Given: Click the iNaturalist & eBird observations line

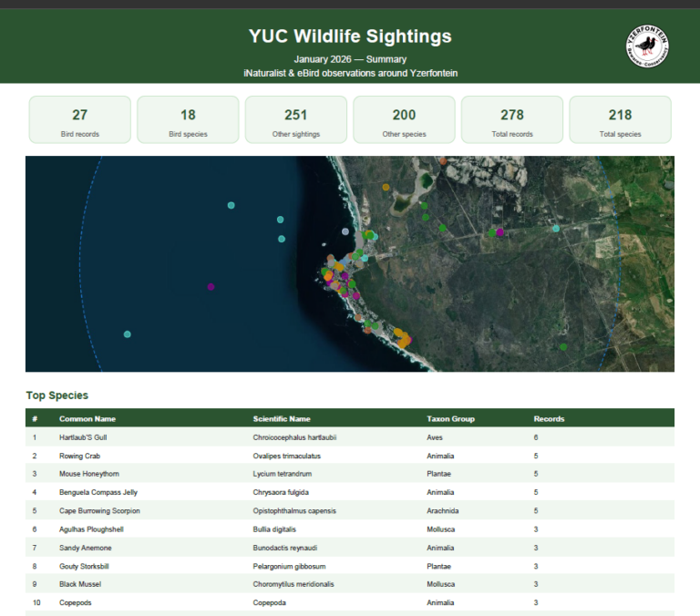Looking at the screenshot, I should pyautogui.click(x=350, y=73).
